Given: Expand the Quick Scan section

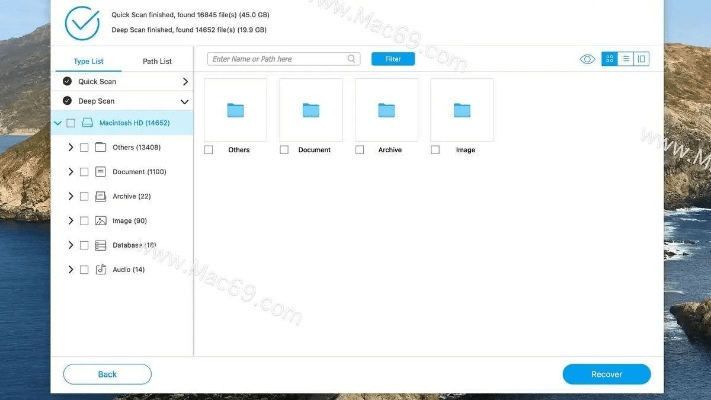Looking at the screenshot, I should pos(185,81).
